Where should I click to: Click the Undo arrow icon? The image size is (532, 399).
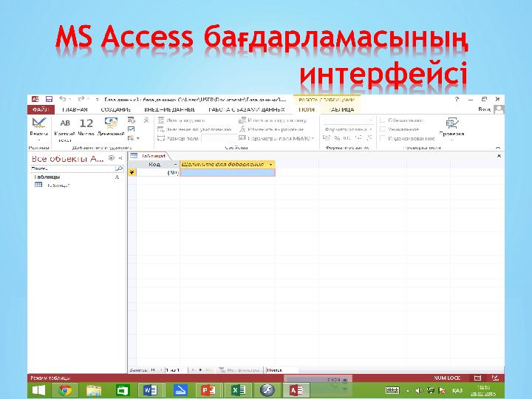point(62,99)
